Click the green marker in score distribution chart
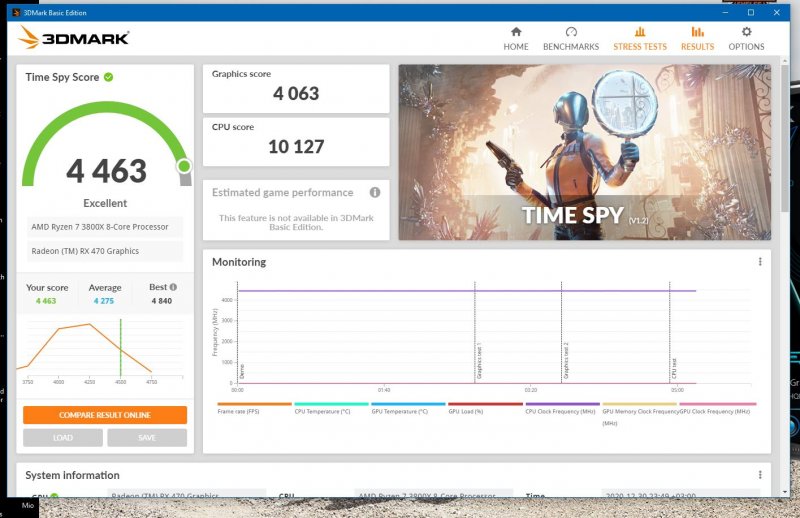The height and width of the screenshot is (518, 800). (x=120, y=348)
